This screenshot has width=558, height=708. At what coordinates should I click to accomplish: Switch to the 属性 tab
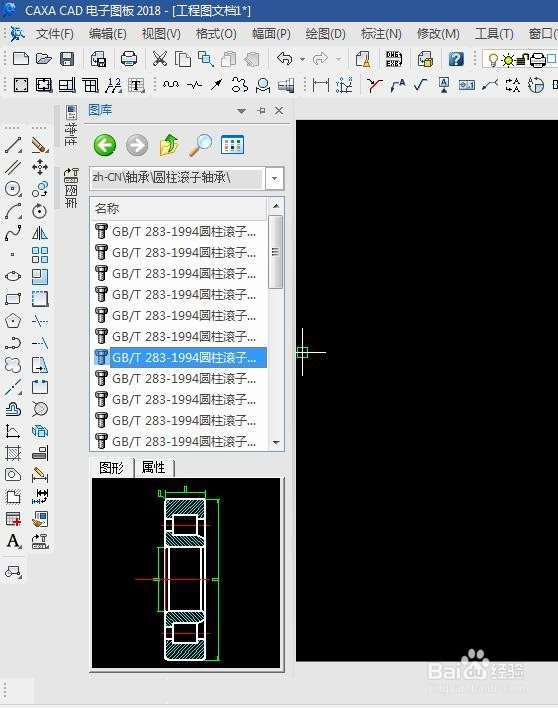coord(153,467)
